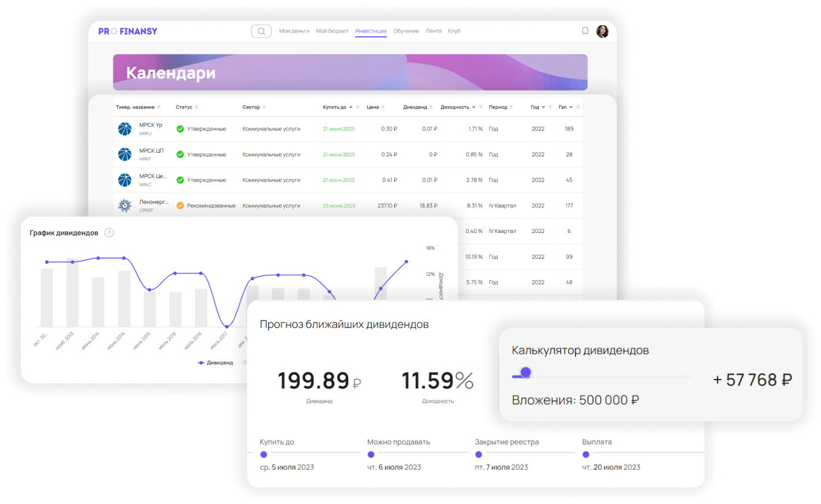Screen dimensions: 821x504
Task: Click the 18,83 ₽ dividend cell
Action: click(429, 206)
